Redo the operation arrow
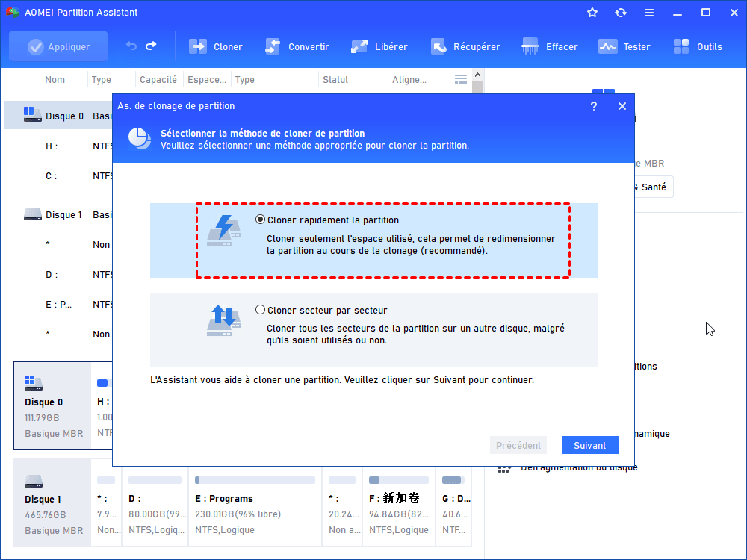This screenshot has height=560, width=747. [151, 46]
